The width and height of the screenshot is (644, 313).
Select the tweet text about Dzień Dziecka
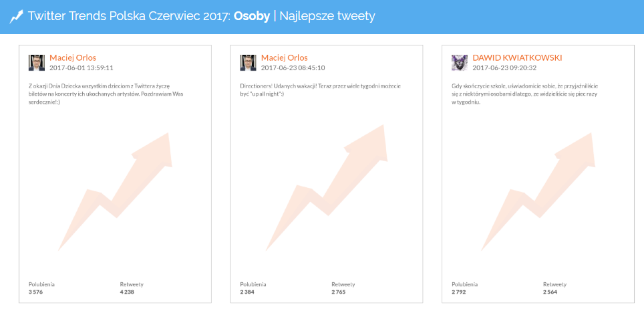click(x=106, y=94)
